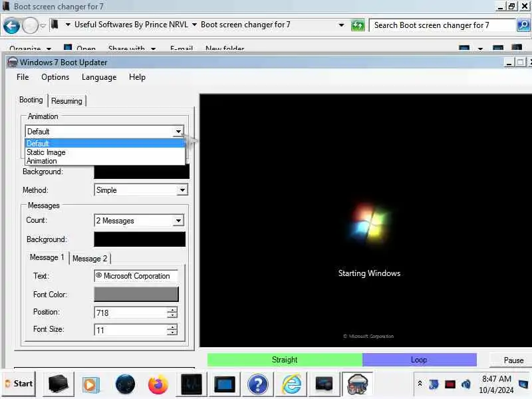532x399 pixels.
Task: Click the green refresh icon in address bar
Action: [358, 25]
